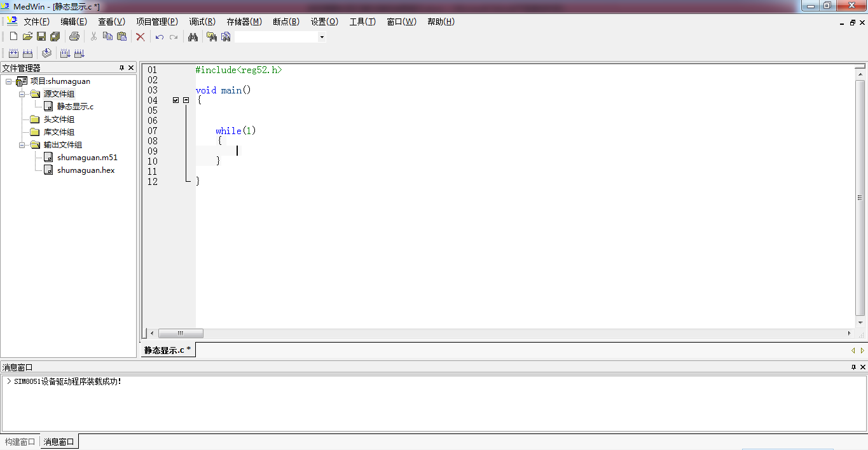Pin the 消息窗口 panel
This screenshot has width=868, height=450.
[854, 367]
